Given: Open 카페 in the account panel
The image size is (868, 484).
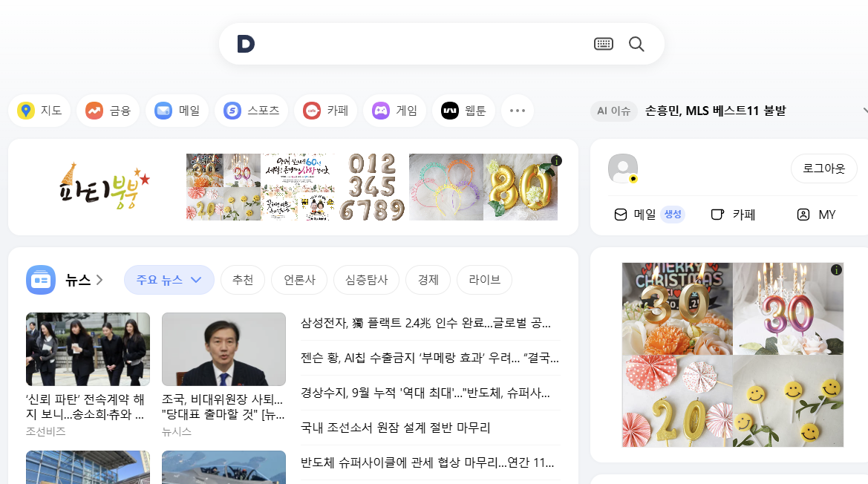Looking at the screenshot, I should coord(733,215).
